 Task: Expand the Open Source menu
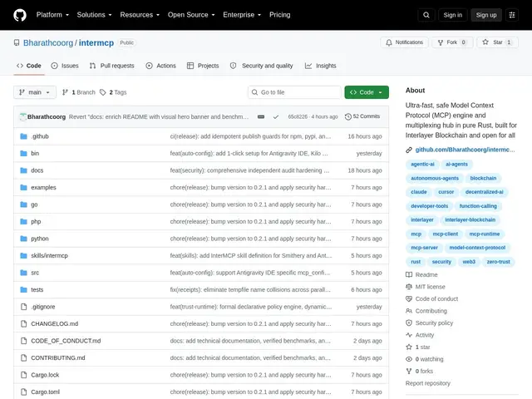pyautogui.click(x=191, y=15)
